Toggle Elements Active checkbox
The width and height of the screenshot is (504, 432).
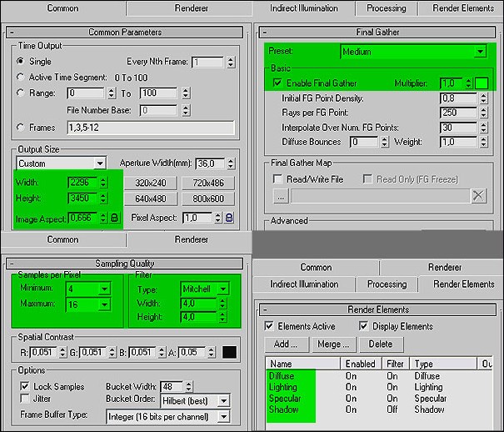(x=269, y=326)
